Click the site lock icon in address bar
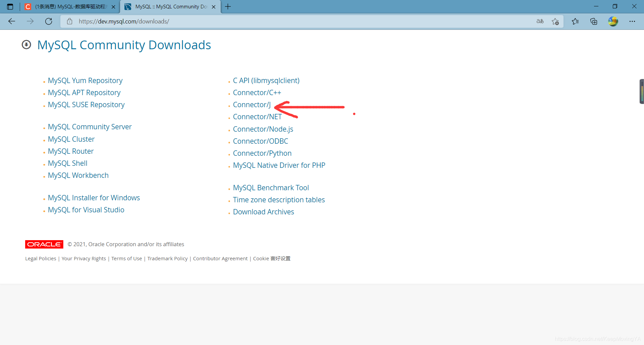 coord(69,21)
